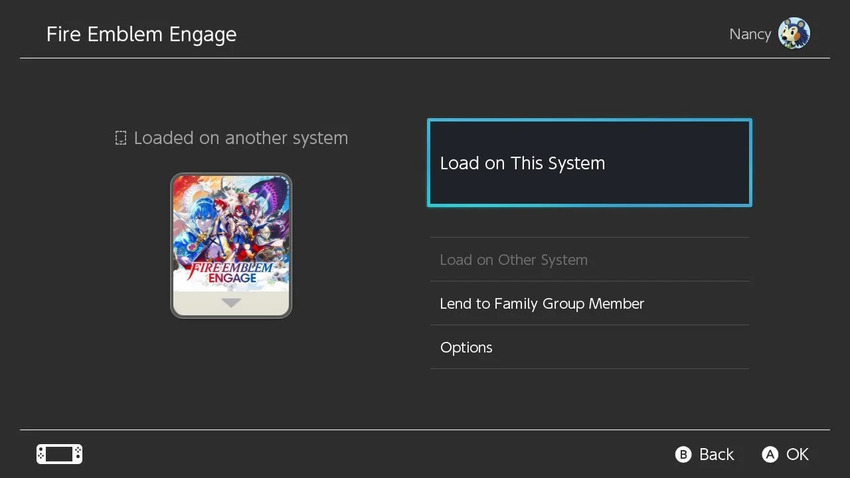This screenshot has width=850, height=478.
Task: Click the Nancy username text
Action: tap(750, 34)
